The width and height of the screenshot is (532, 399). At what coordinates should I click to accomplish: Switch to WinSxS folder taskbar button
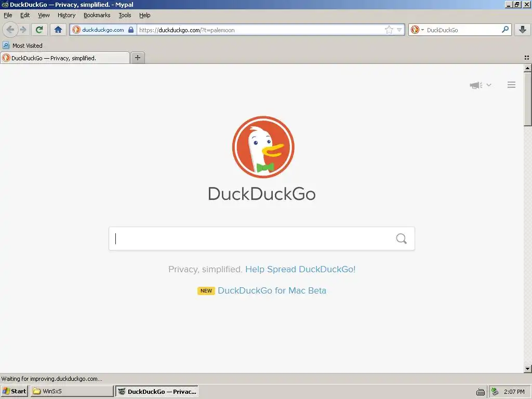tap(72, 391)
